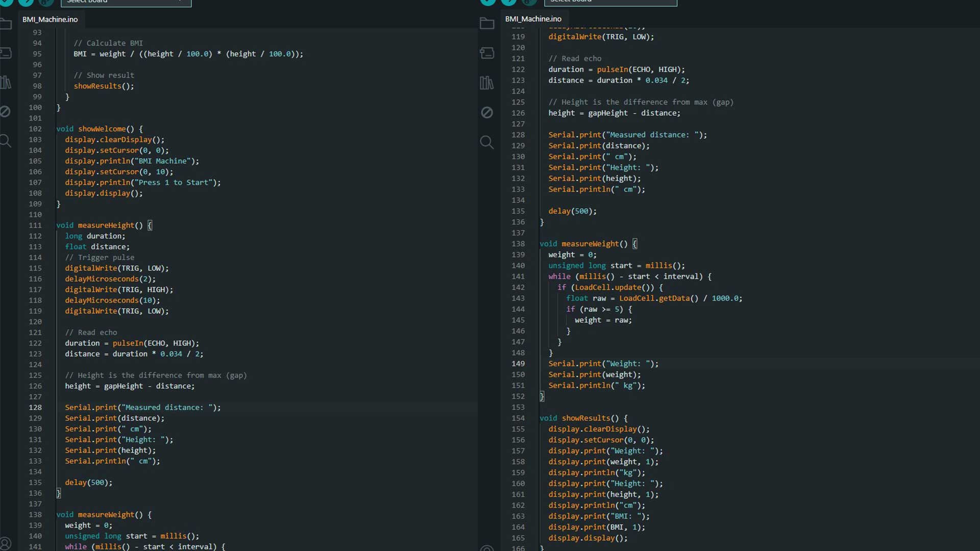
Task: Open Select Board dropdown in right window
Action: 610,3
